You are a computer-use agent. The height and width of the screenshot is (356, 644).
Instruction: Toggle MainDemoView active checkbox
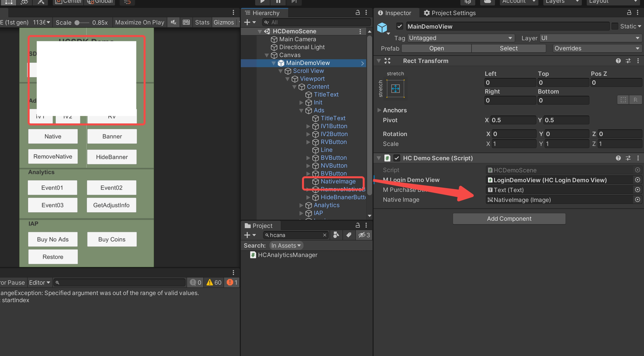click(400, 26)
